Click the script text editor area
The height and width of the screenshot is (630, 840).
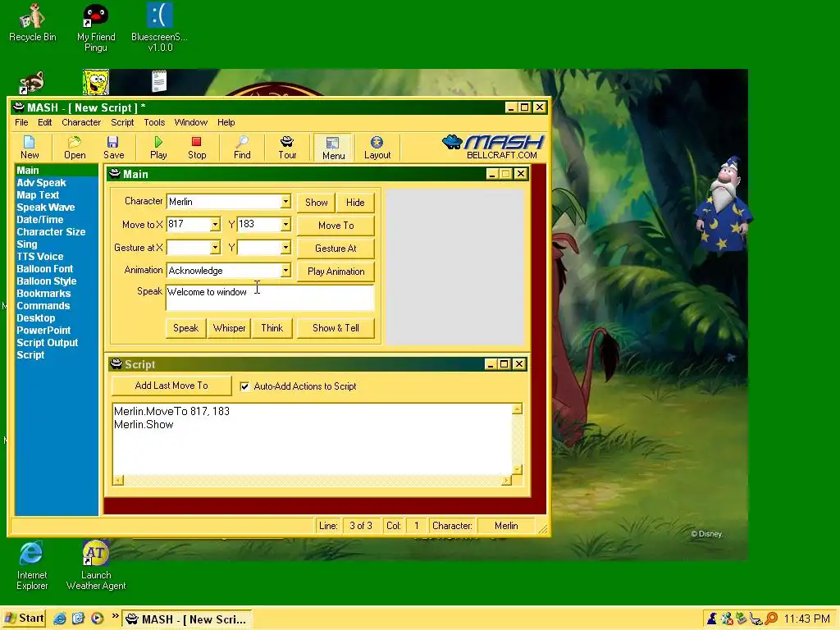[312, 439]
